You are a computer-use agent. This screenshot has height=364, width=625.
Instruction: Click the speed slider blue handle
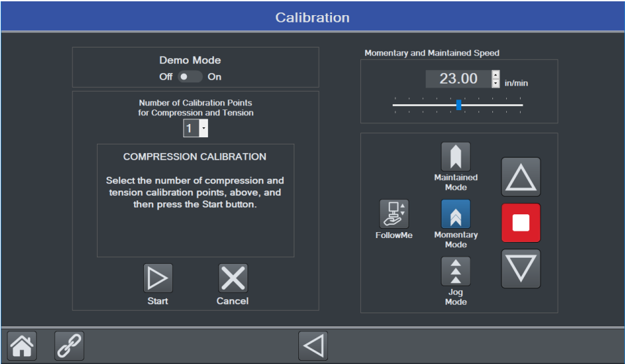(x=459, y=105)
